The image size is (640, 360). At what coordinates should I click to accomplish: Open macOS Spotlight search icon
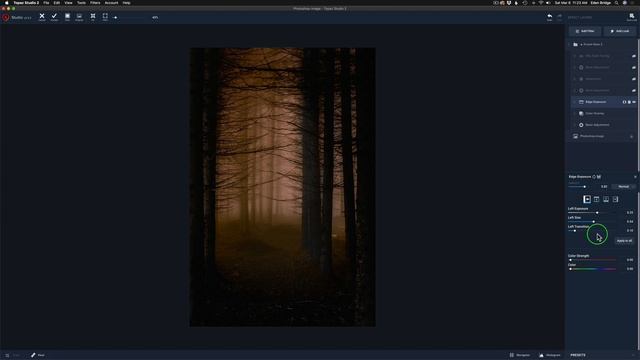click(x=616, y=3)
